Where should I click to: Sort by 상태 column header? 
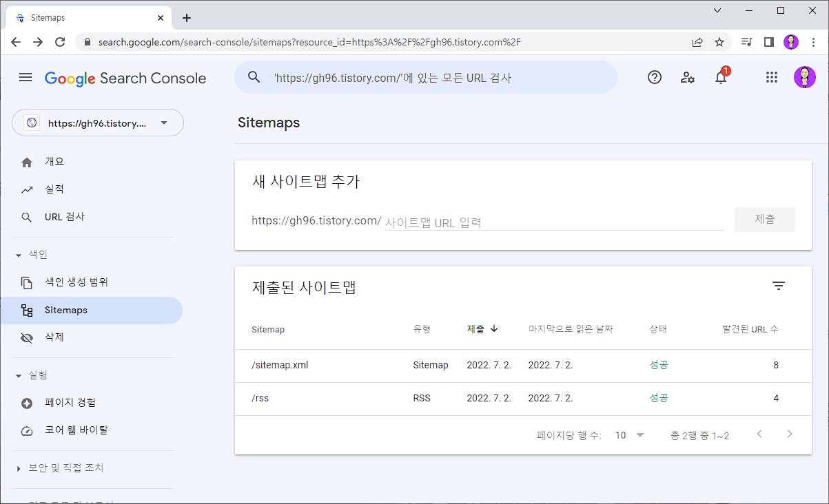[x=658, y=329]
